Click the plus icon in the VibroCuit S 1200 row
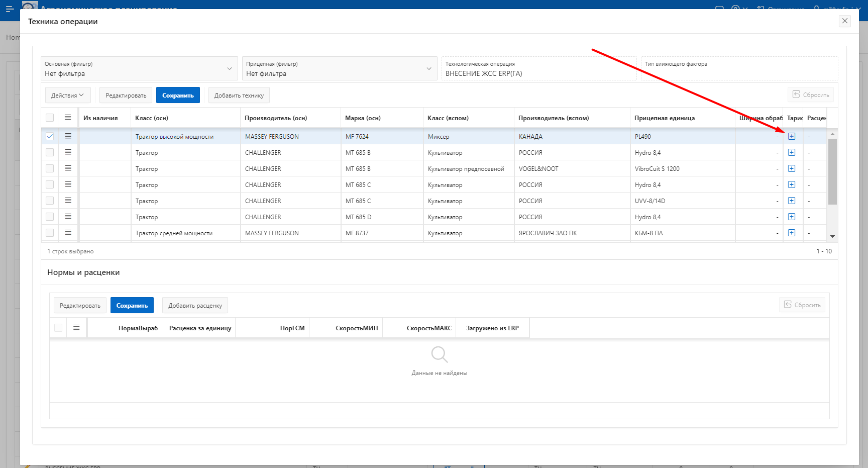The width and height of the screenshot is (868, 468). pos(792,168)
